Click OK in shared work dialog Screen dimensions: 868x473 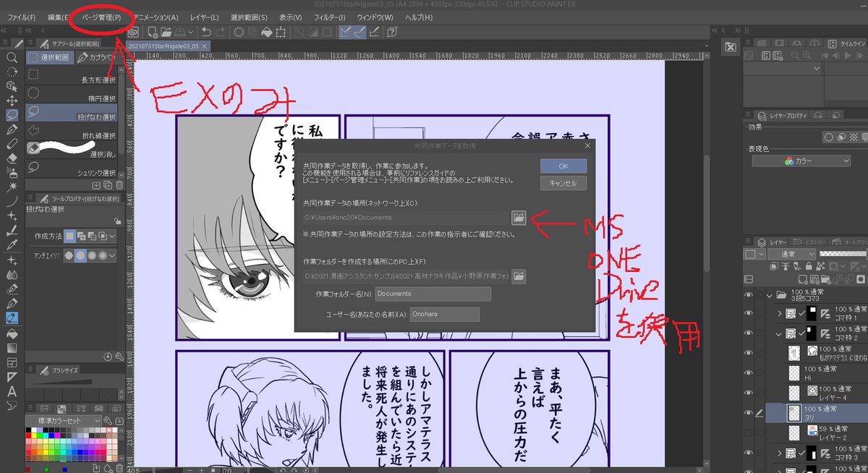click(x=563, y=166)
